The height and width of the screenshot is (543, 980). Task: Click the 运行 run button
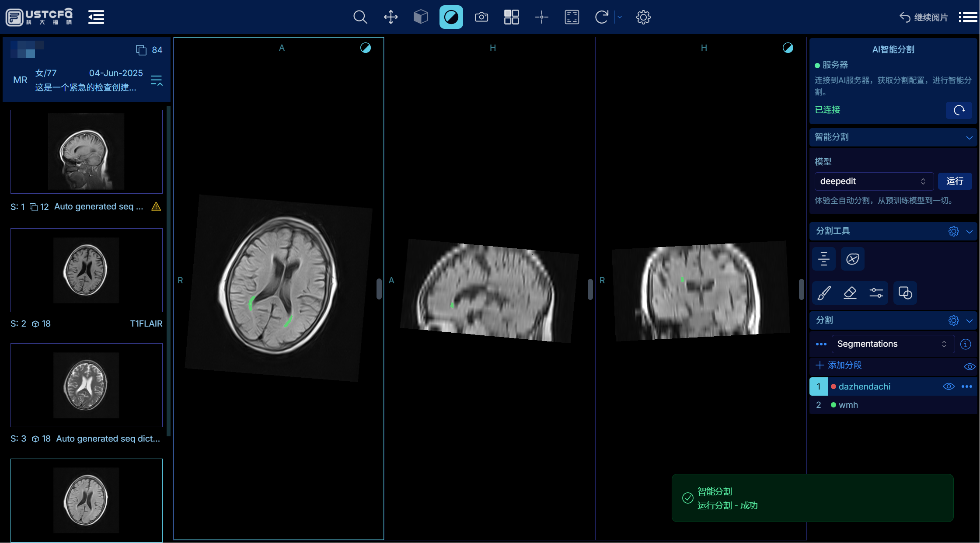[955, 181]
